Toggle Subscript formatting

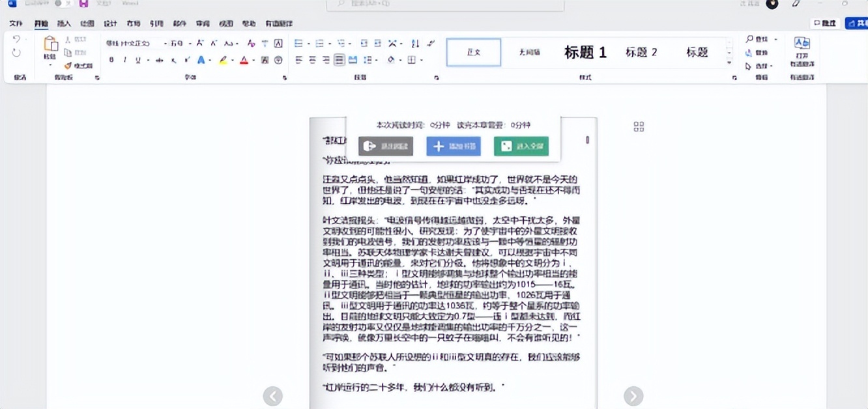click(x=174, y=60)
